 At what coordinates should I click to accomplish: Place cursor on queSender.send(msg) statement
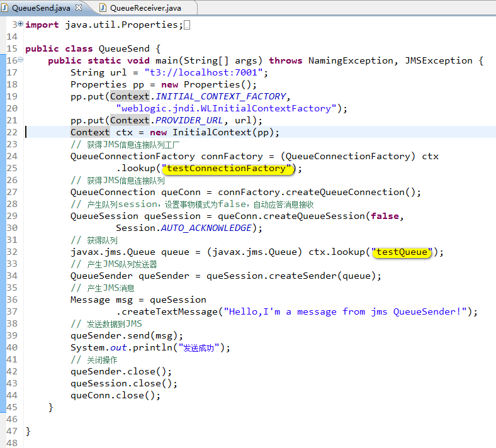coord(127,335)
